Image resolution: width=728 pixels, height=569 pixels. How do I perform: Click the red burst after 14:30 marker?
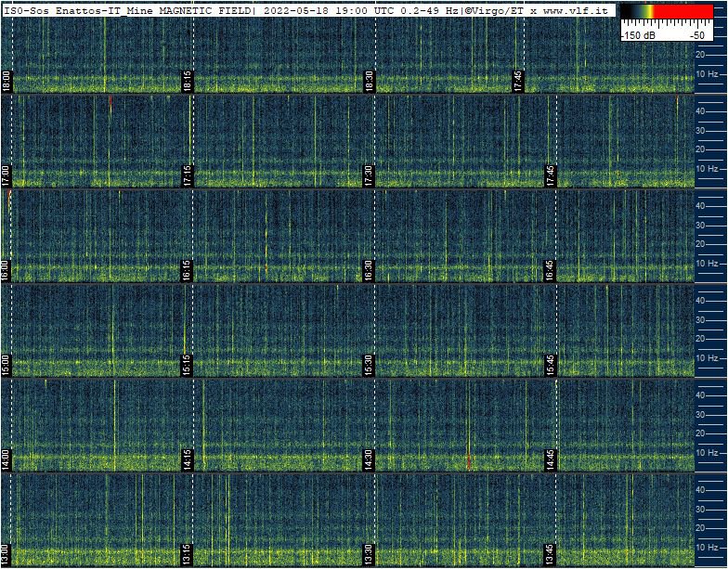[469, 461]
